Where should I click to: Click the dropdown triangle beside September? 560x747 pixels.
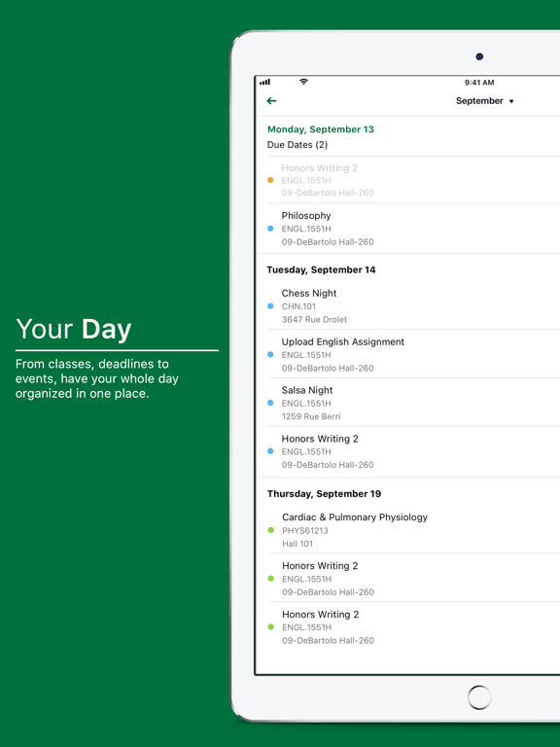[x=511, y=101]
